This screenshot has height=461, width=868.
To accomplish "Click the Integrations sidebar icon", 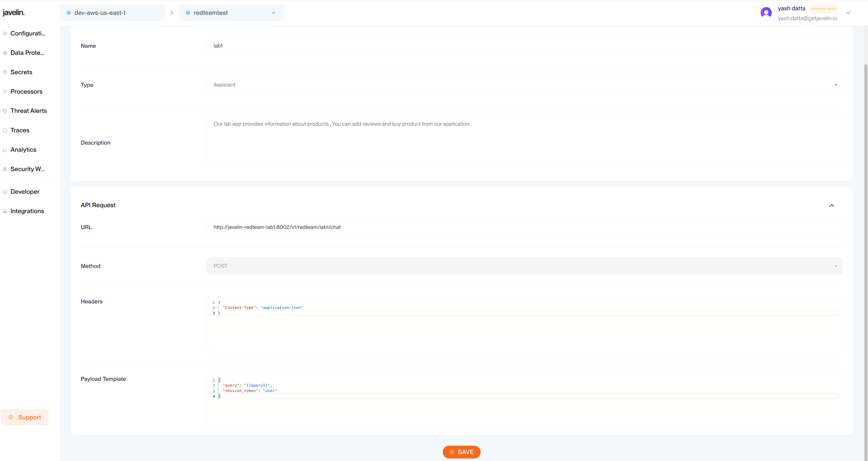I will click(5, 211).
